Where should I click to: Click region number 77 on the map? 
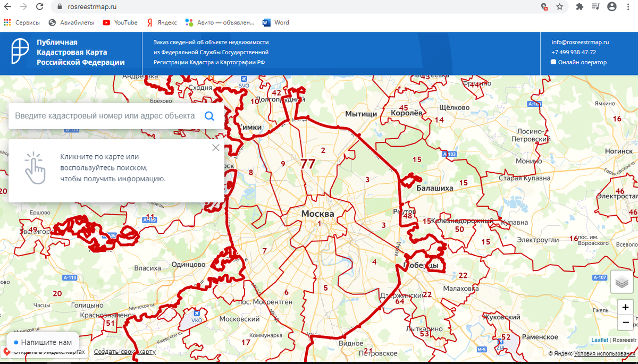[308, 164]
